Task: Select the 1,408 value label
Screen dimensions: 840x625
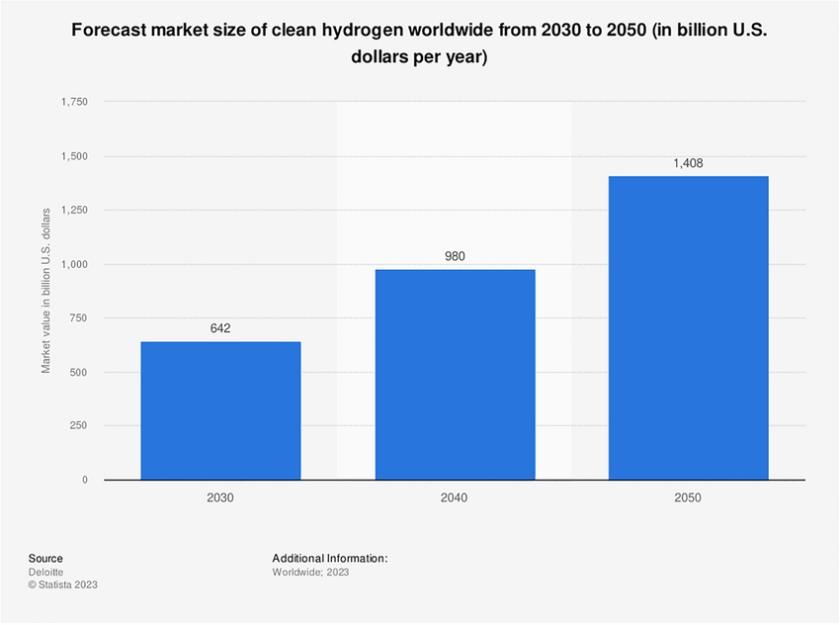Action: pos(689,163)
